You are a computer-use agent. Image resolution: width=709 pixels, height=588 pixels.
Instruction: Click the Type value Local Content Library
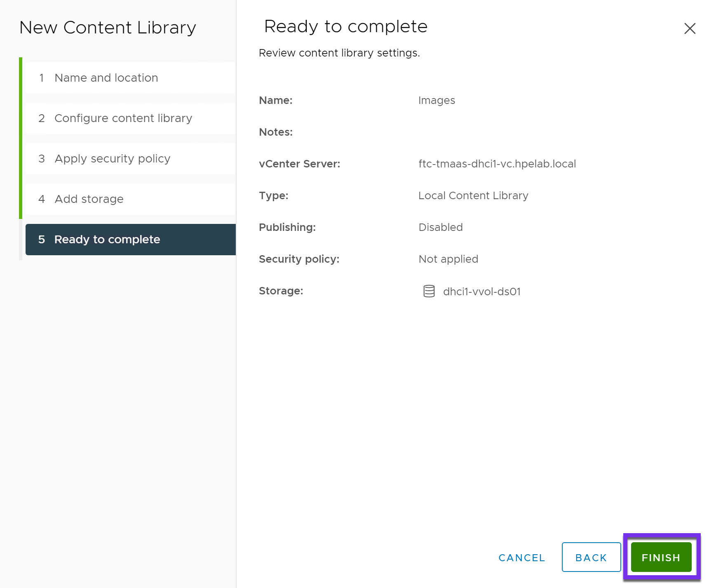473,195
